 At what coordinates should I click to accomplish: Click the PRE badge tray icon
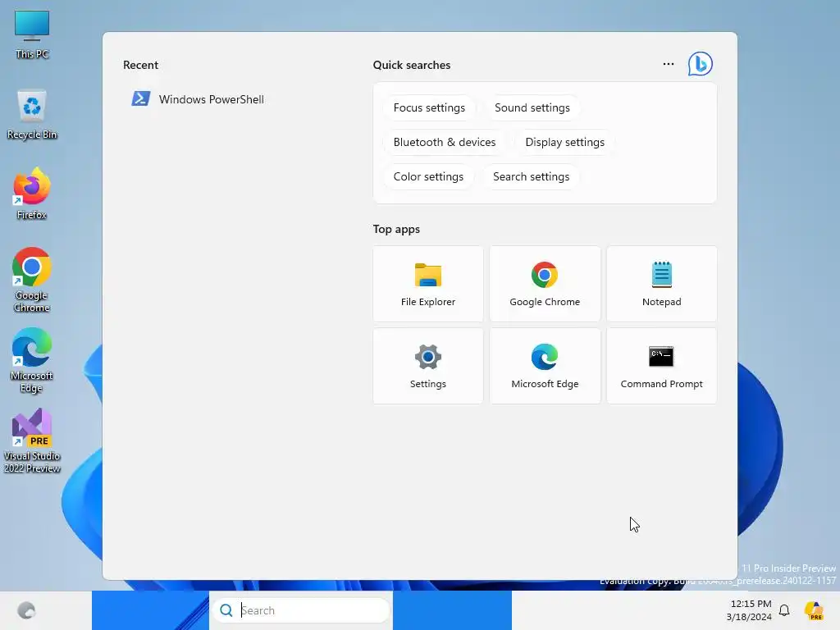click(x=814, y=610)
